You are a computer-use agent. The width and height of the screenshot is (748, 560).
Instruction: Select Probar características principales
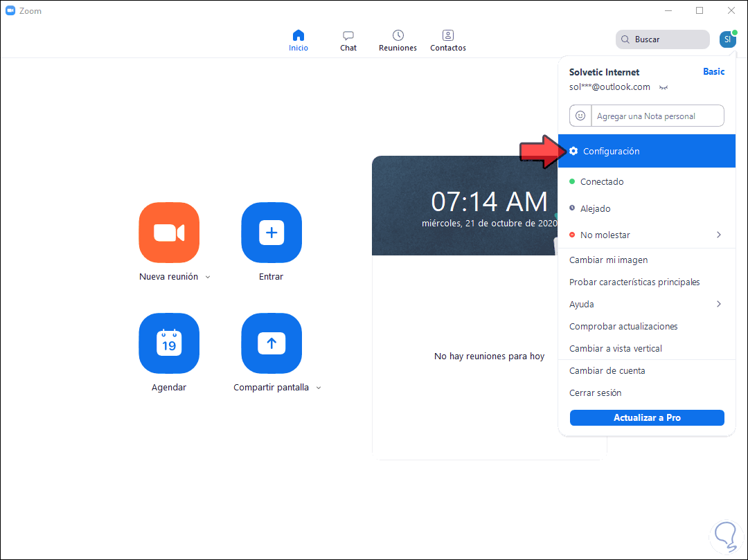point(646,282)
